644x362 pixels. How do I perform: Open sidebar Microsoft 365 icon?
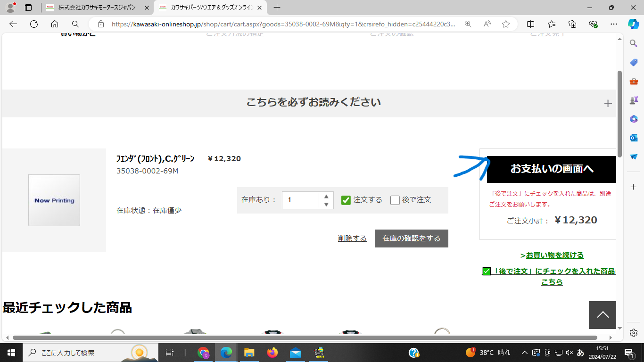pos(634,119)
